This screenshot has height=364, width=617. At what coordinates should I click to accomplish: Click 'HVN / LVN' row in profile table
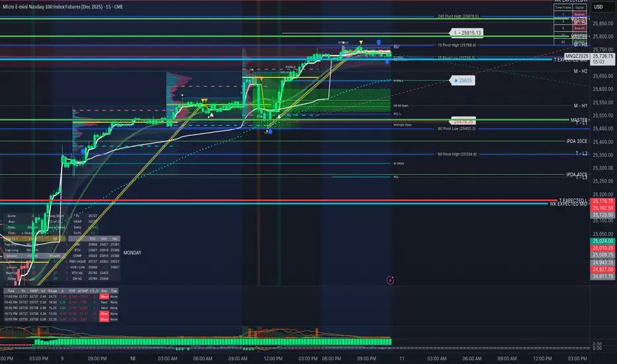(95, 267)
